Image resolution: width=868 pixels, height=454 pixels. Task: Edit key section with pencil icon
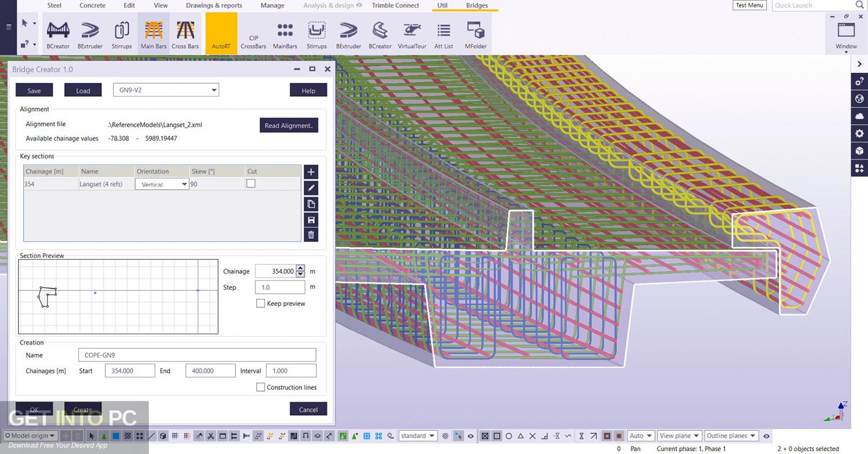point(311,187)
